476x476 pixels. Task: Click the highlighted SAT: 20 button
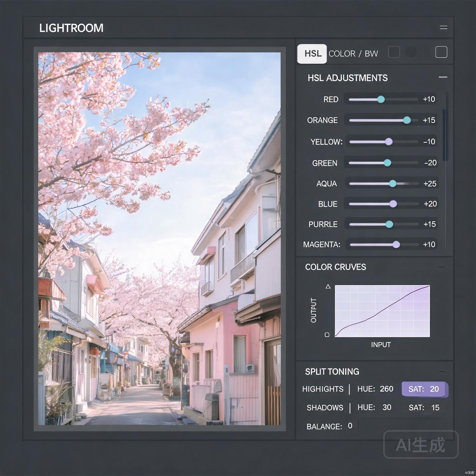click(425, 389)
